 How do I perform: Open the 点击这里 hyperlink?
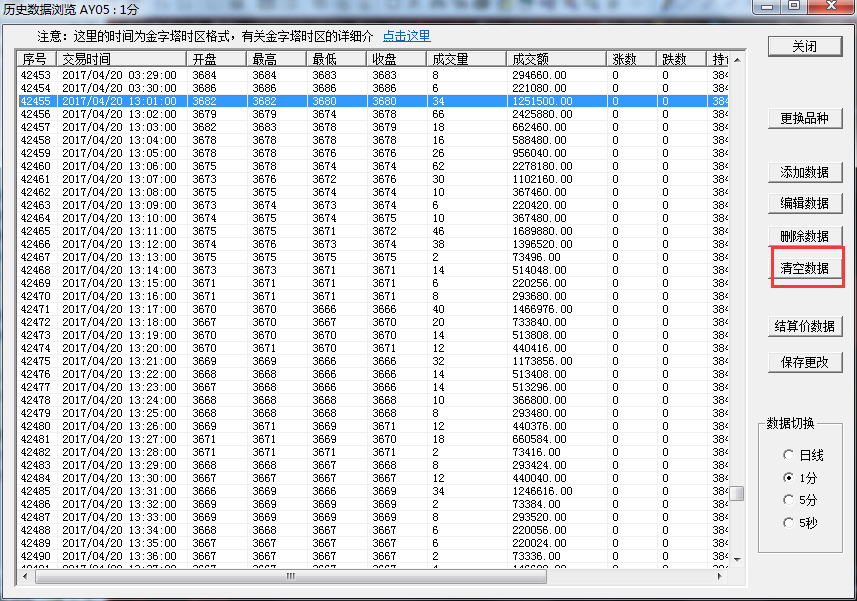coord(407,36)
